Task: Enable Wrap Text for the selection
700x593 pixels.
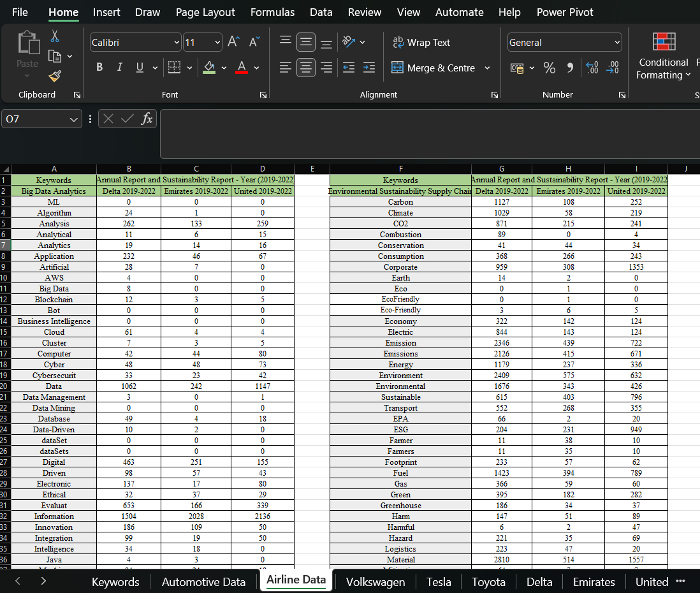Action: tap(421, 42)
